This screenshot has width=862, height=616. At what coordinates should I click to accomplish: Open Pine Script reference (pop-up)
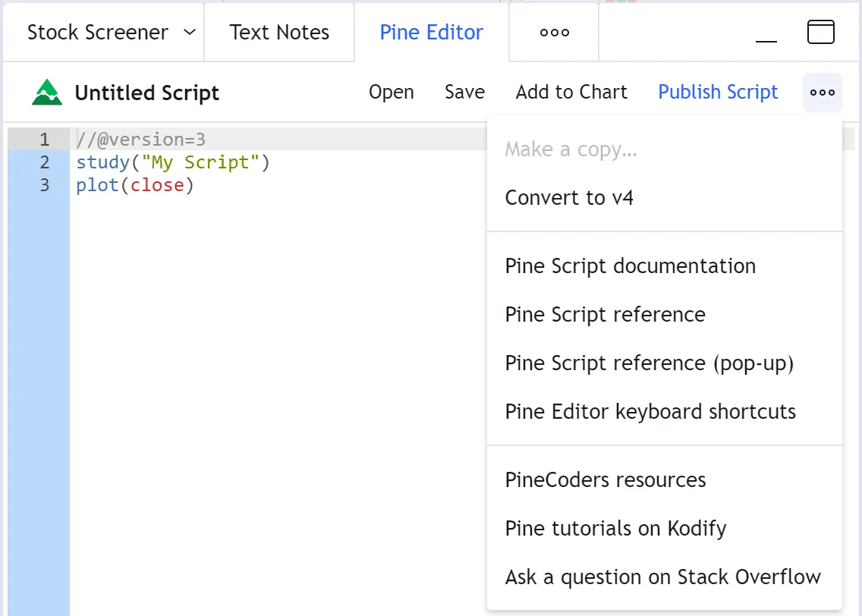[x=649, y=363]
